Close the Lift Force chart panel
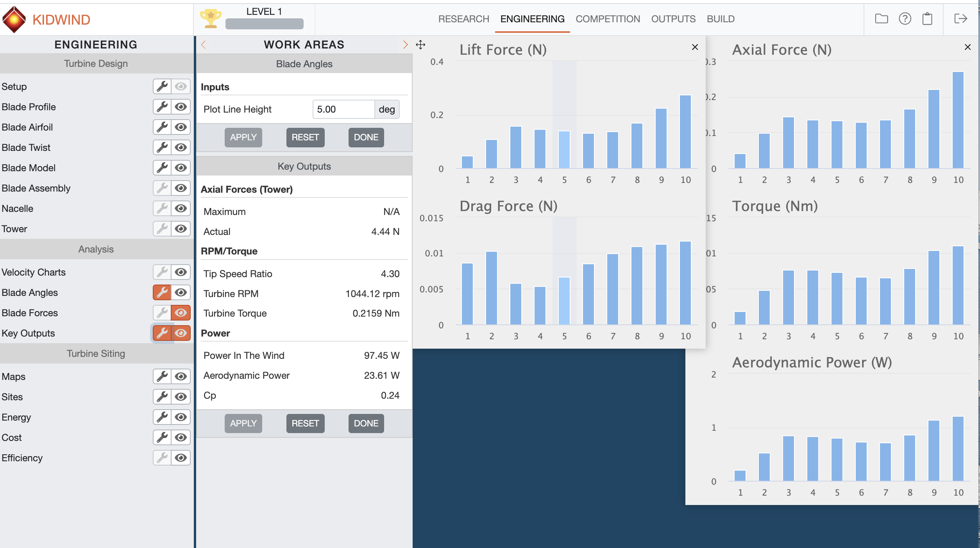The width and height of the screenshot is (980, 548). coord(695,47)
